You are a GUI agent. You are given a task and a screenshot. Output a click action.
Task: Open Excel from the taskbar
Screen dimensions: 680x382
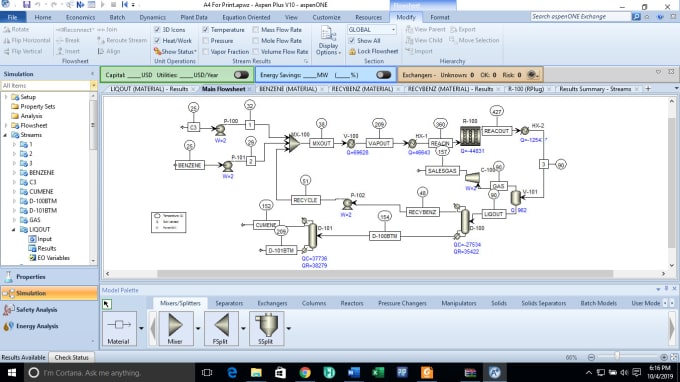pos(378,372)
